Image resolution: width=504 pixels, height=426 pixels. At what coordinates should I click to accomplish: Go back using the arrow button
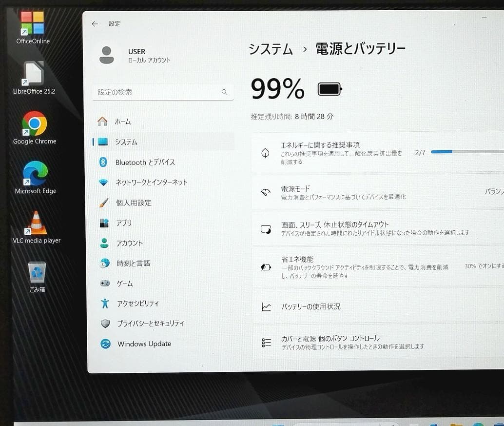[94, 23]
